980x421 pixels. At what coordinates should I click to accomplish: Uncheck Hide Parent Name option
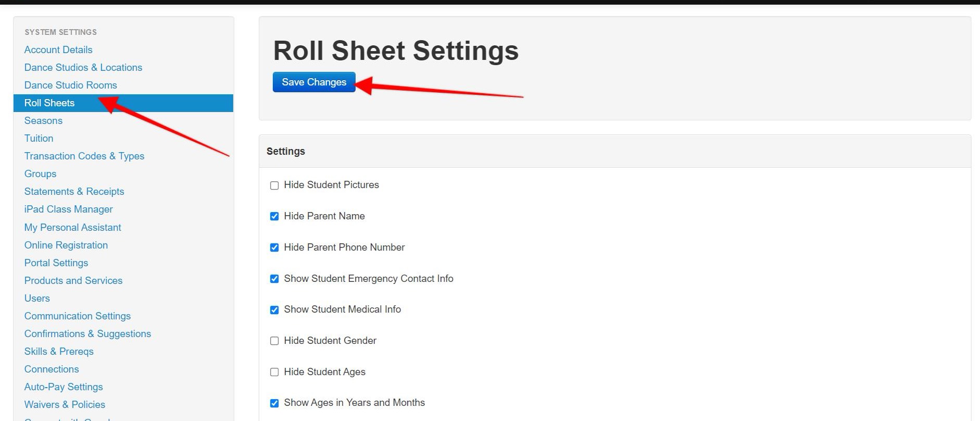click(274, 216)
